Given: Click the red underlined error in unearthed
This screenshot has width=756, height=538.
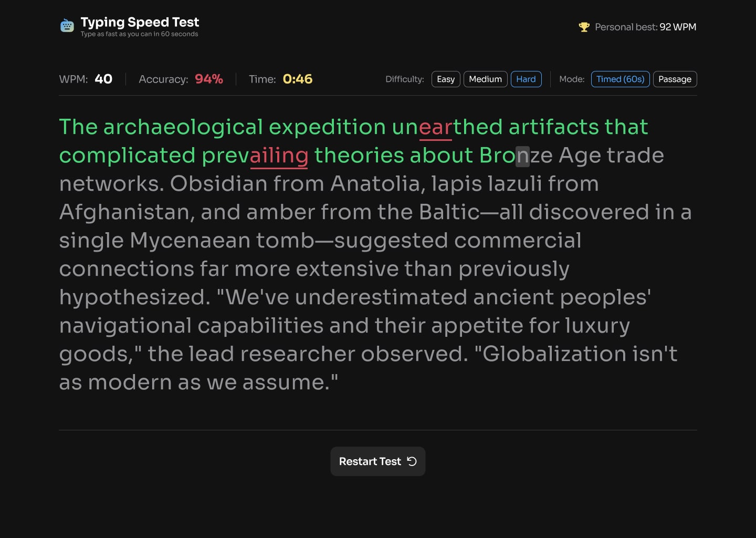Looking at the screenshot, I should (435, 128).
